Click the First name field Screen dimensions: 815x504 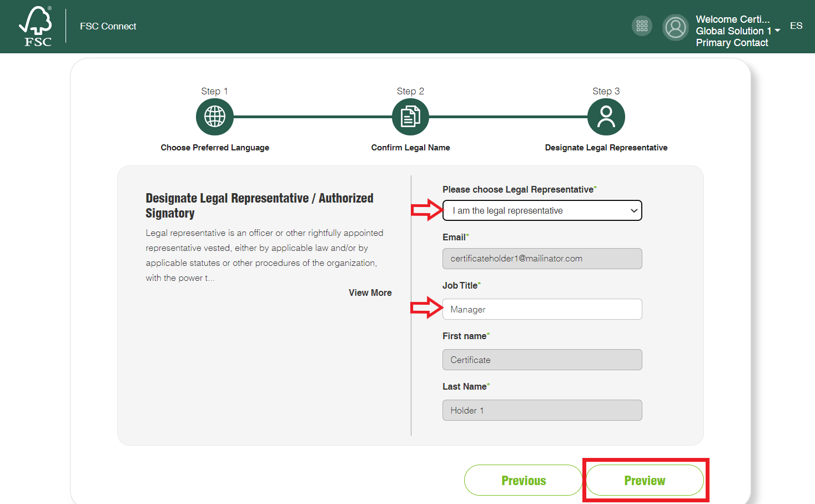click(542, 360)
